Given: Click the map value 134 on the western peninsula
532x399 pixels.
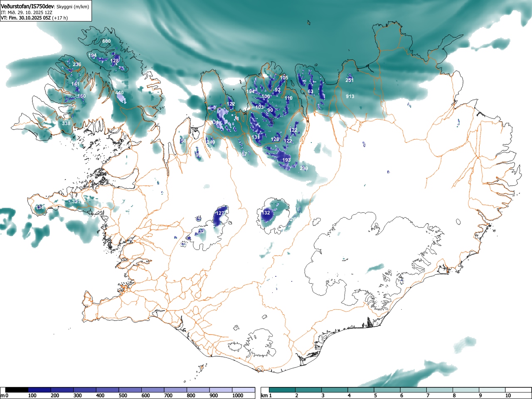Looking at the screenshot, I should pos(39,207).
